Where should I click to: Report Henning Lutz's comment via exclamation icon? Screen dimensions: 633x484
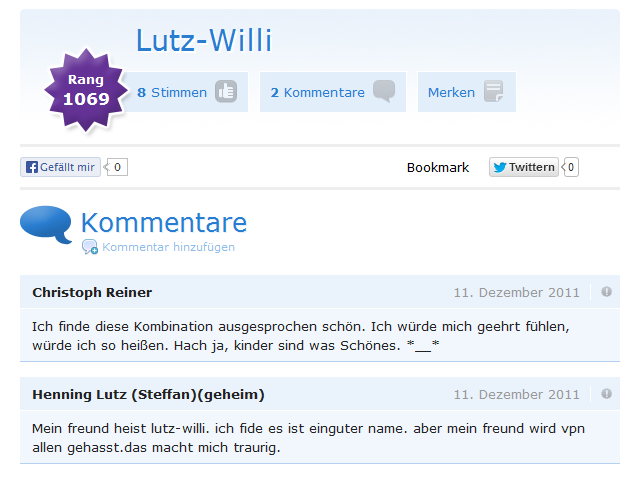pos(606,394)
